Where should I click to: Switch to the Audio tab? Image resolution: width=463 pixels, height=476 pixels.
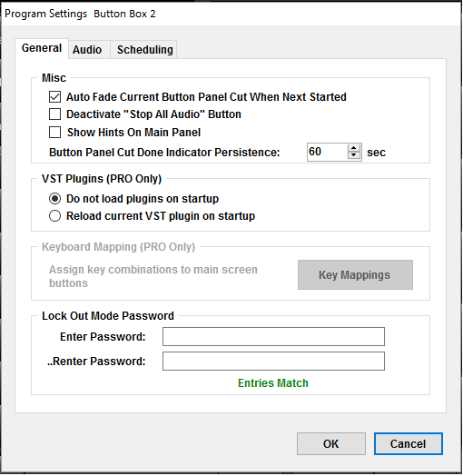[x=87, y=49]
